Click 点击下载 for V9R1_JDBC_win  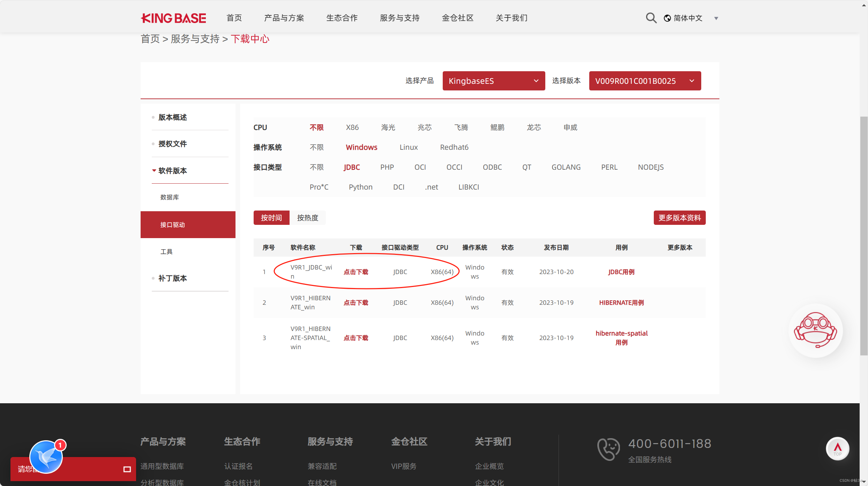click(x=356, y=272)
